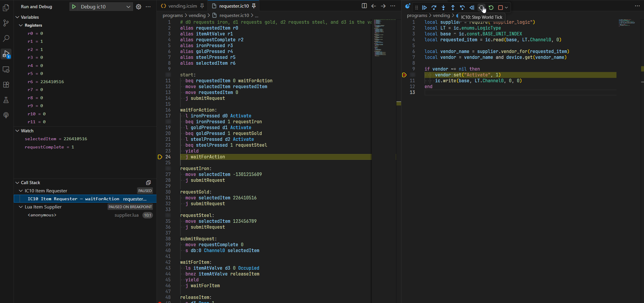
Task: Collapse the Watch section
Action: pyautogui.click(x=18, y=131)
